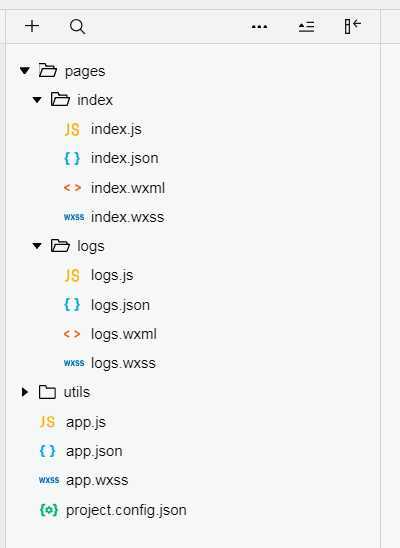This screenshot has width=400, height=548.
Task: Open index.json file
Action: [125, 158]
